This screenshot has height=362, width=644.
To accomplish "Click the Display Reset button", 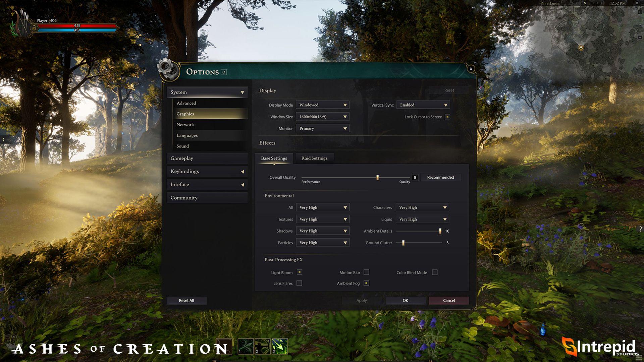I will pos(449,90).
